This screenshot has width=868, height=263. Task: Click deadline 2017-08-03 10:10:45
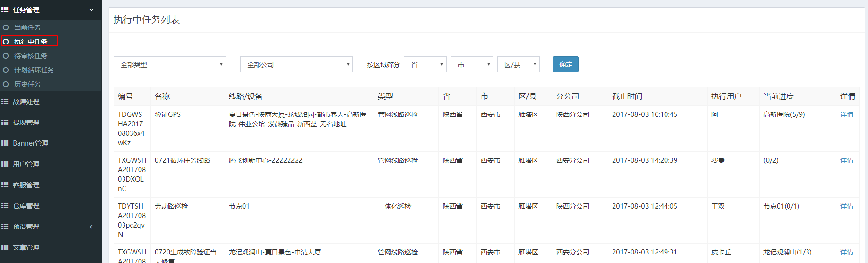click(645, 114)
